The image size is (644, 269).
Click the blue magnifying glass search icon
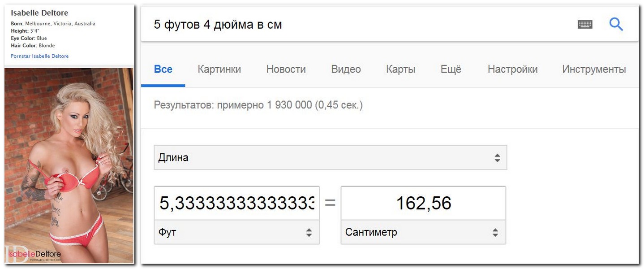point(616,24)
